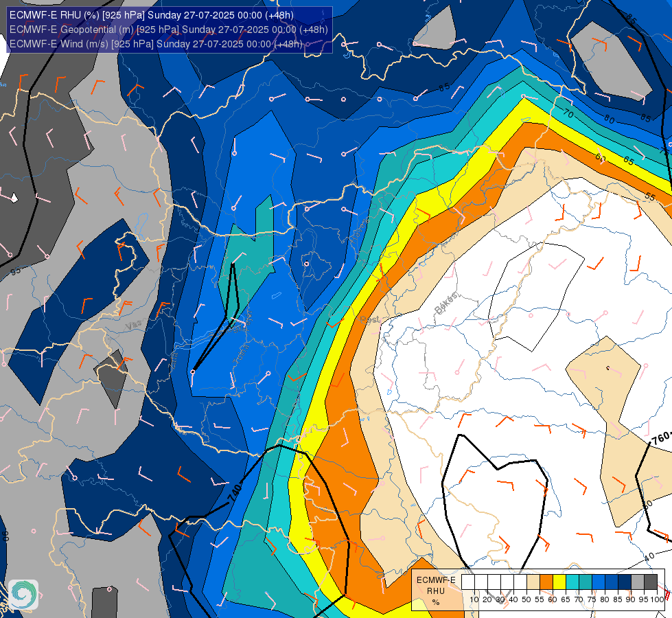Click the ECMWF-E label in the legend box
The image size is (672, 618).
click(x=436, y=580)
